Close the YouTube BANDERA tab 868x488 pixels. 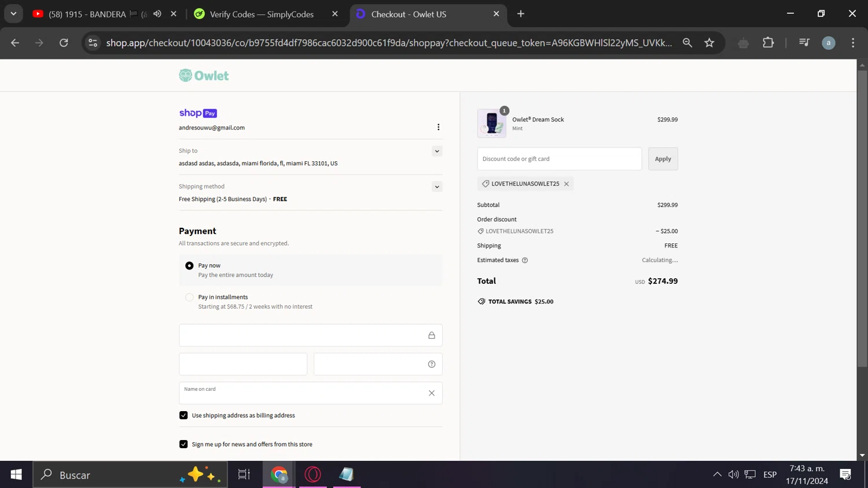[x=174, y=14]
